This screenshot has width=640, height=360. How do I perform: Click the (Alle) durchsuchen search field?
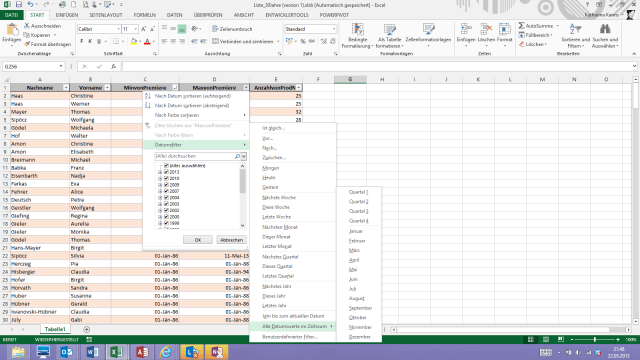click(195, 156)
